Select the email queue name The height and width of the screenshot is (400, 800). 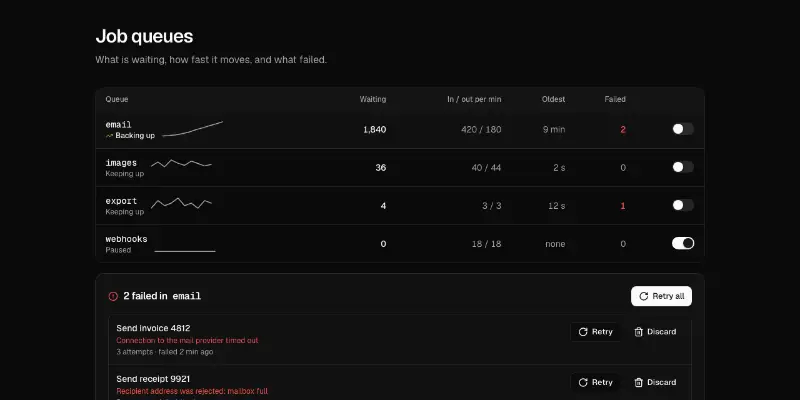[118, 124]
